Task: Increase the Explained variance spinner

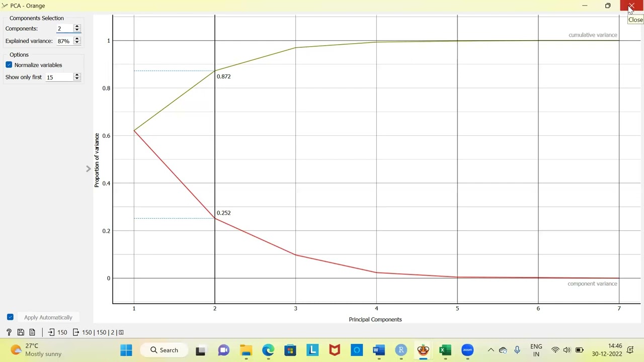Action: [77, 39]
